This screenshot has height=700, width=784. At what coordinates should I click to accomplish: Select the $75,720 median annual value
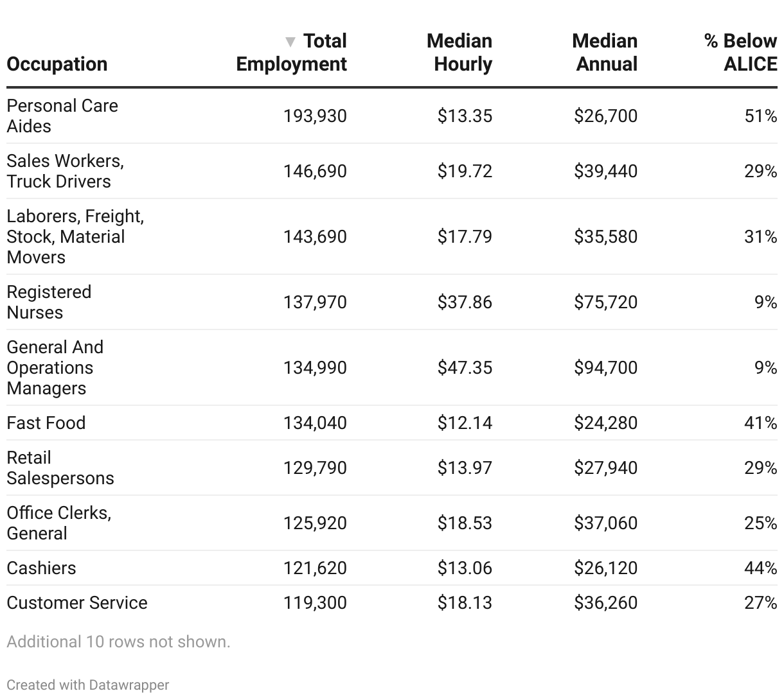click(605, 302)
